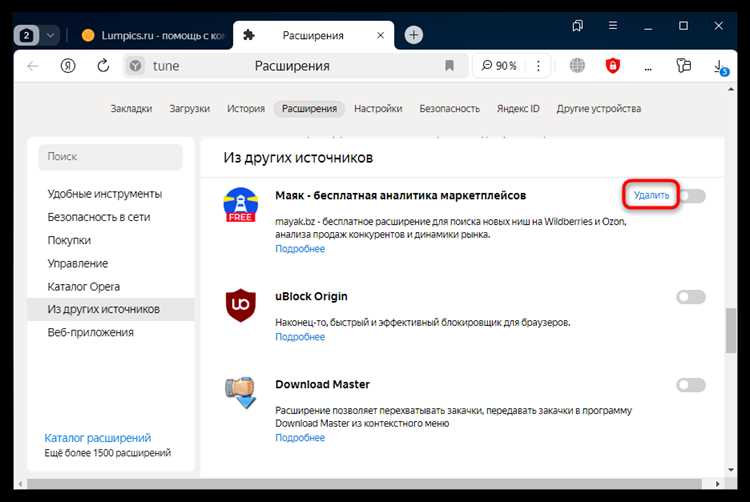Open the Закладки section

(131, 109)
